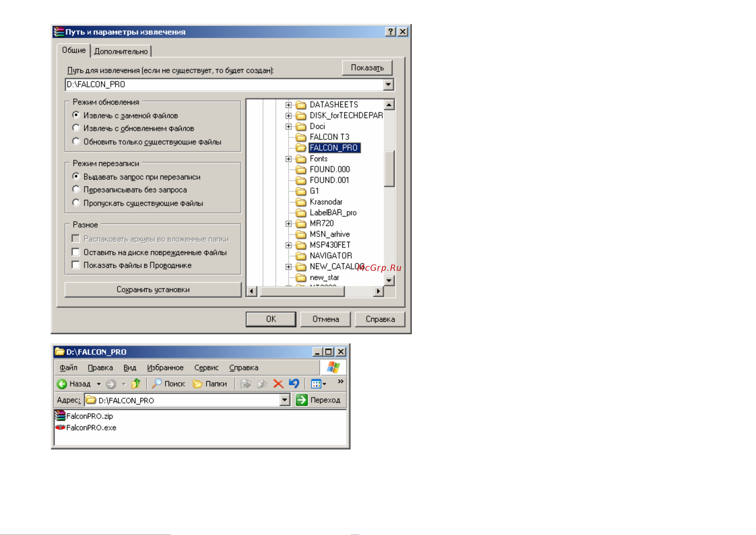Expand the MR720 tree node

(288, 224)
